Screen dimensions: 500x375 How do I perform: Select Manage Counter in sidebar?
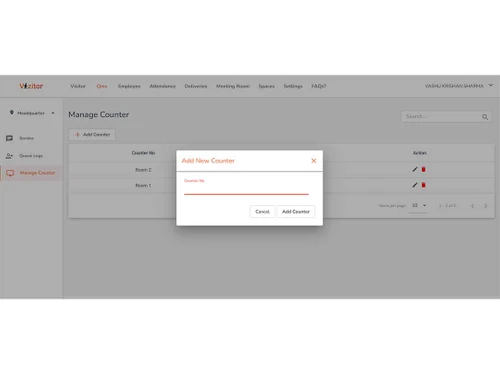(37, 173)
